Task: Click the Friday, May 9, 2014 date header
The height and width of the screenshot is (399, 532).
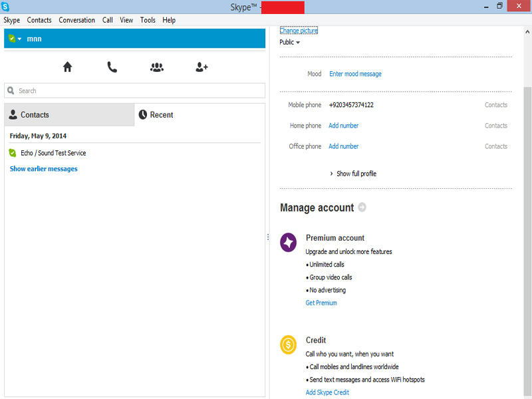Action: [x=38, y=136]
